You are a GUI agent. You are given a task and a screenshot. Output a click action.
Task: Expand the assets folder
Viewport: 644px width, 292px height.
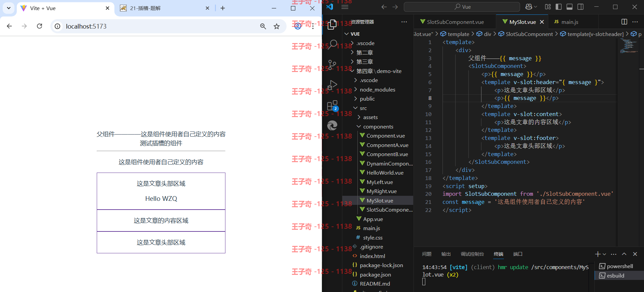[x=378, y=117]
